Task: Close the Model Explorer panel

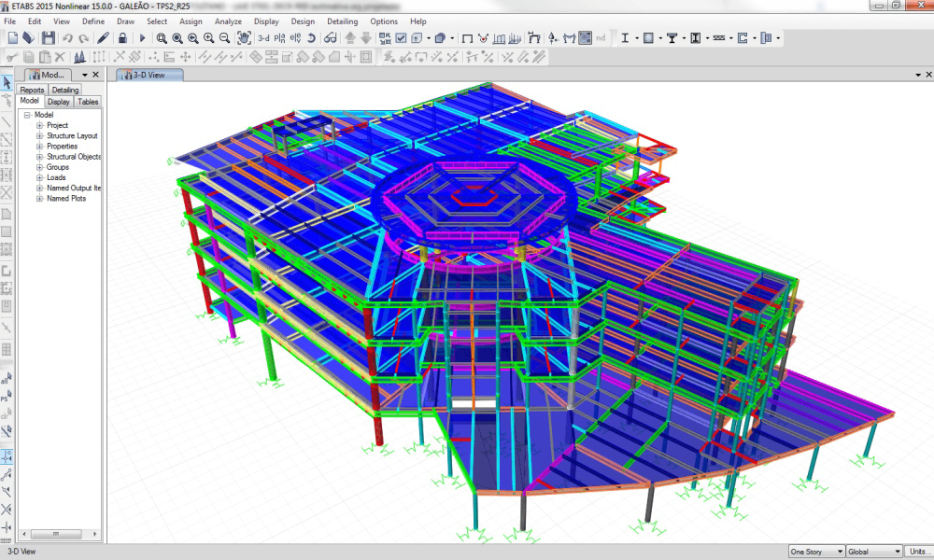Action: [x=96, y=75]
